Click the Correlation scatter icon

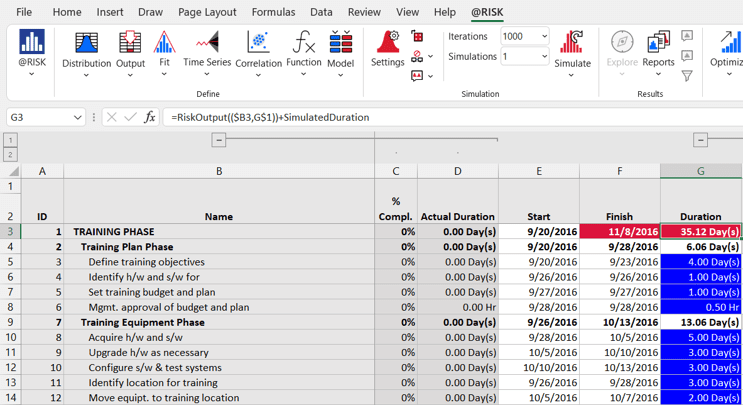coord(258,44)
